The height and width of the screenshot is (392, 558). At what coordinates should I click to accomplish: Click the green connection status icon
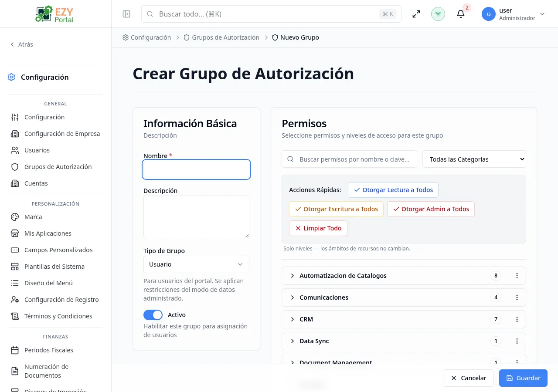[438, 14]
